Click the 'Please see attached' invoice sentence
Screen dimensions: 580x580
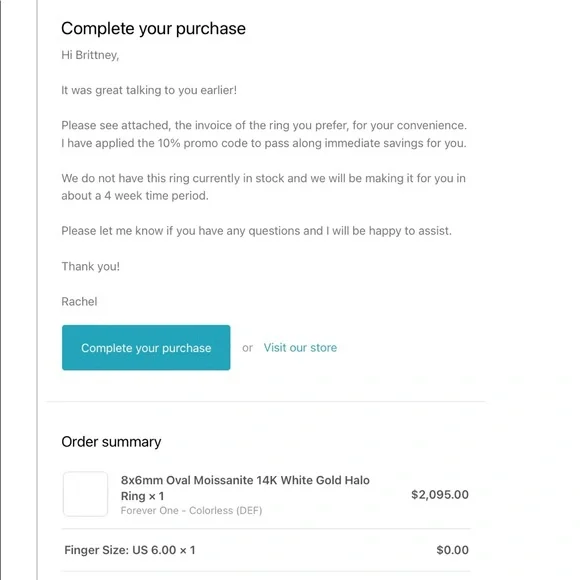[264, 125]
